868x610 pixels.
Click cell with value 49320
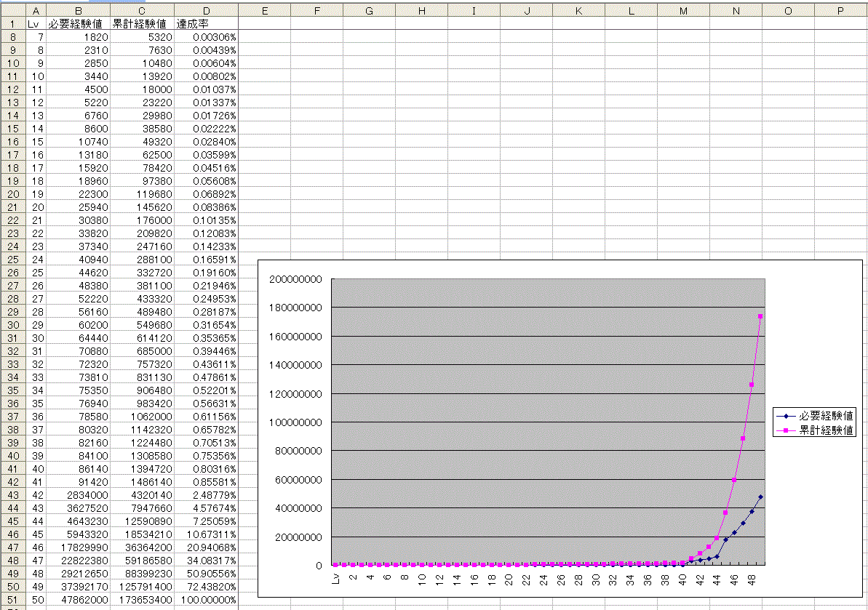click(143, 142)
